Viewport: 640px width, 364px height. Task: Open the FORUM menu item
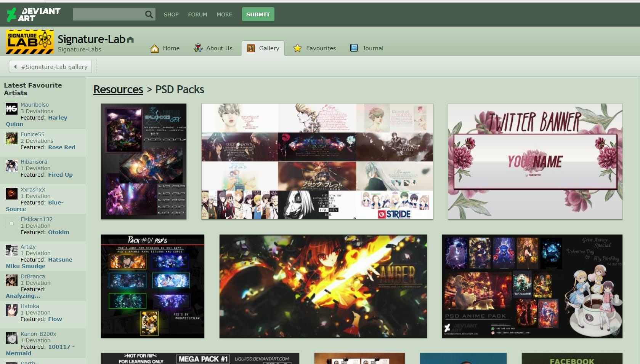pos(197,14)
